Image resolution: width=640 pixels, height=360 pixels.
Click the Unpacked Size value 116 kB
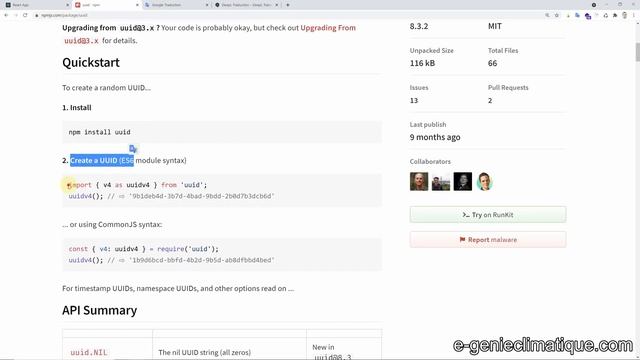click(422, 63)
